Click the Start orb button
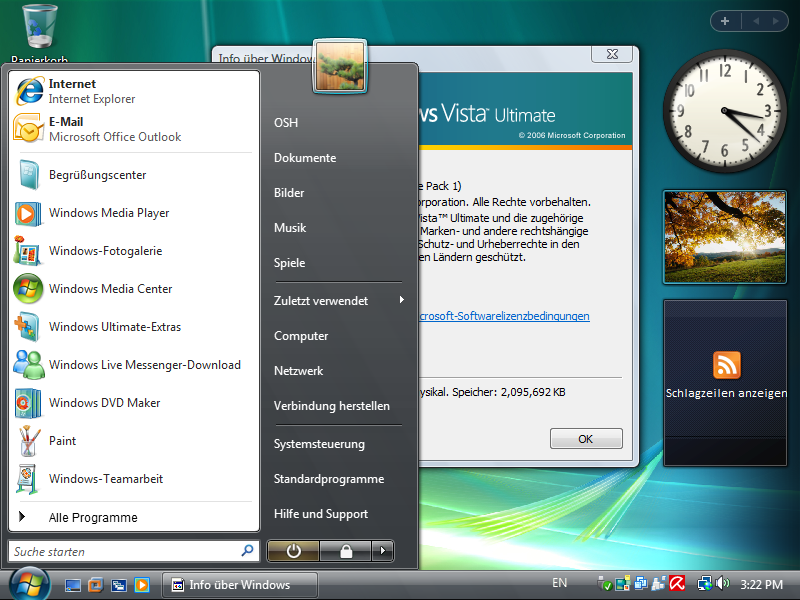This screenshot has width=800, height=600. (x=28, y=583)
